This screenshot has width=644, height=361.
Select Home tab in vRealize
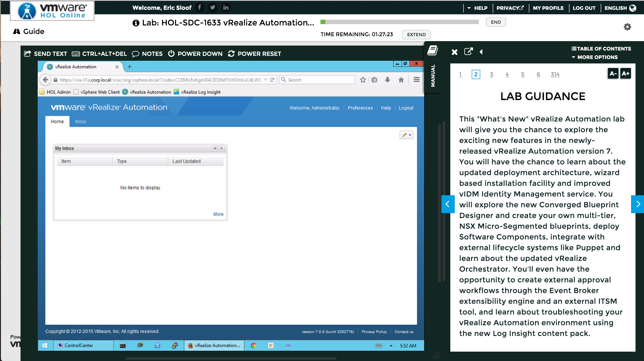pos(57,122)
